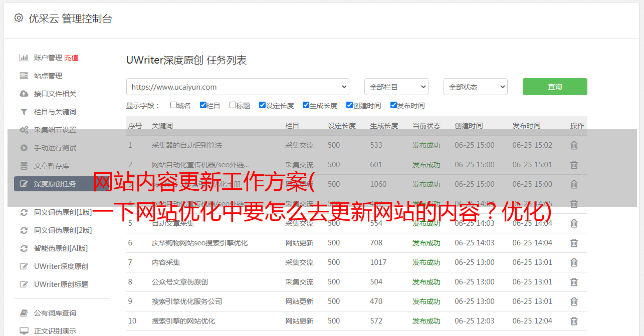The image size is (644, 336).
Task: Open UWriter深度原创 sidebar link
Action: [61, 266]
